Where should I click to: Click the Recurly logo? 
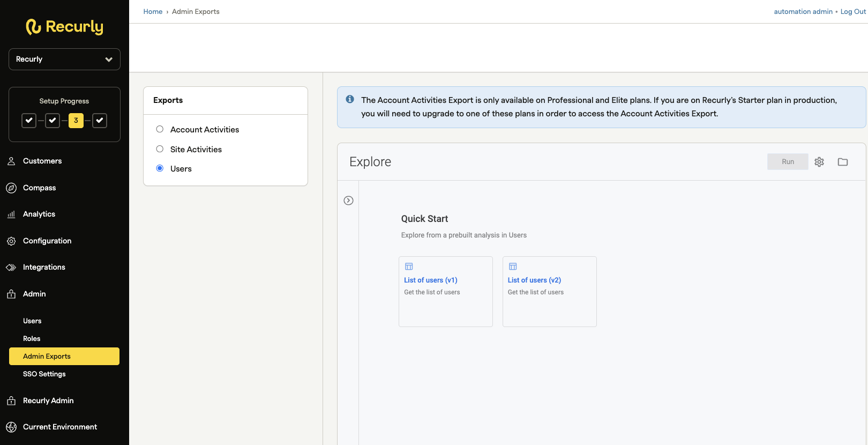64,27
